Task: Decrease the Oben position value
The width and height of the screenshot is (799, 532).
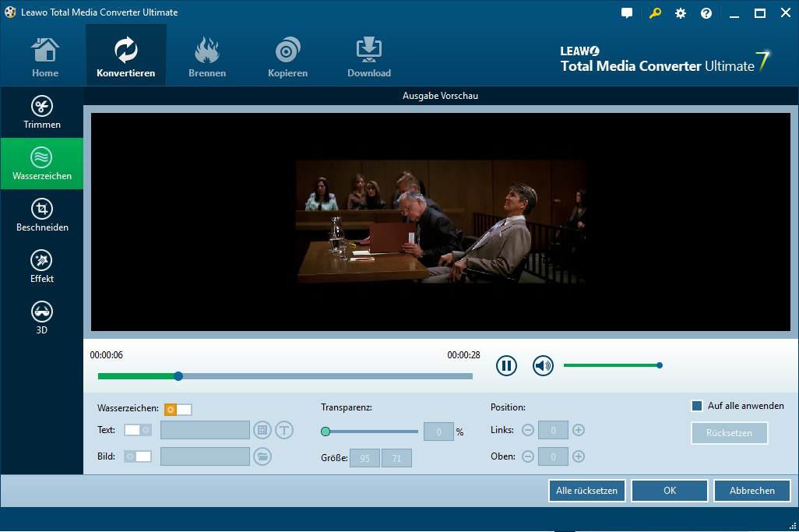Action: click(x=528, y=456)
